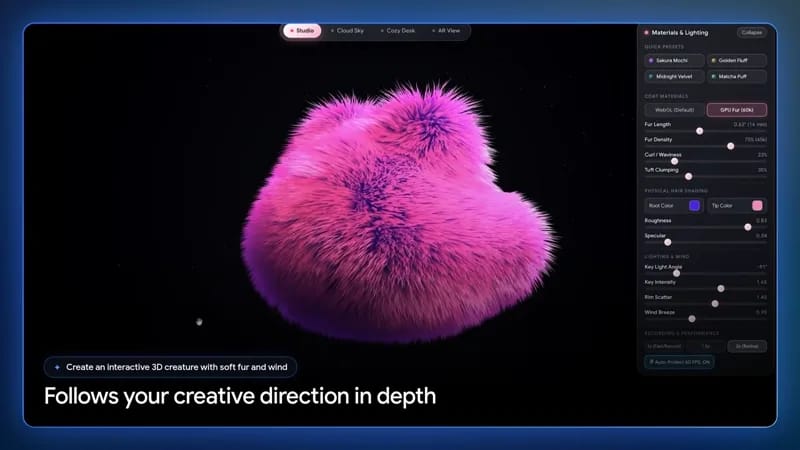800x450 pixels.
Task: Click the Rim Scatter slider handle
Action: (x=715, y=304)
